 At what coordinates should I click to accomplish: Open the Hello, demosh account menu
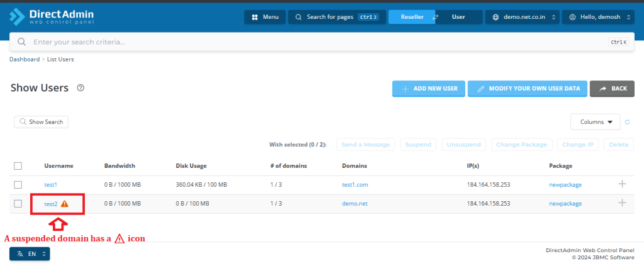tap(598, 17)
